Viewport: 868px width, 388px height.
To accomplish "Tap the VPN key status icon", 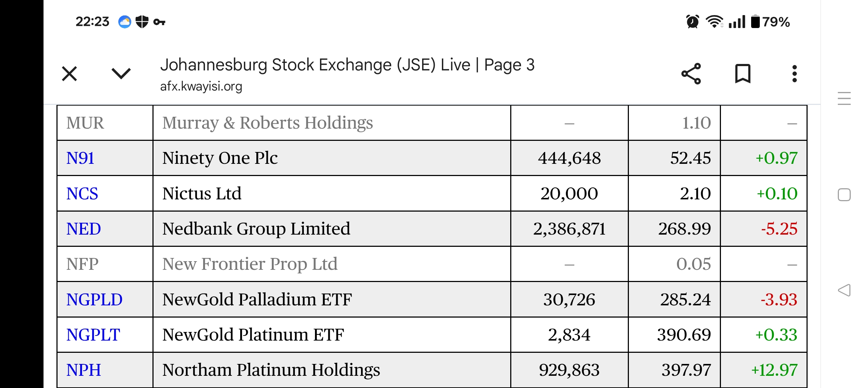I will 159,22.
